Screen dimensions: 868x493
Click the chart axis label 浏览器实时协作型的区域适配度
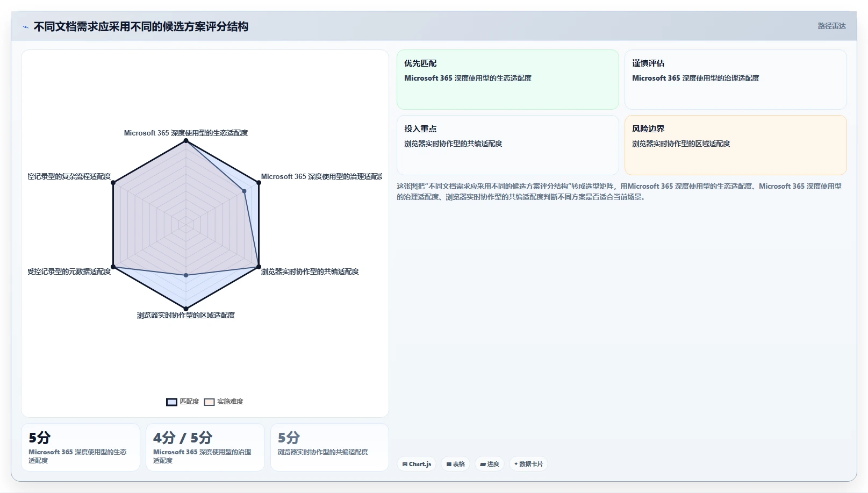186,315
